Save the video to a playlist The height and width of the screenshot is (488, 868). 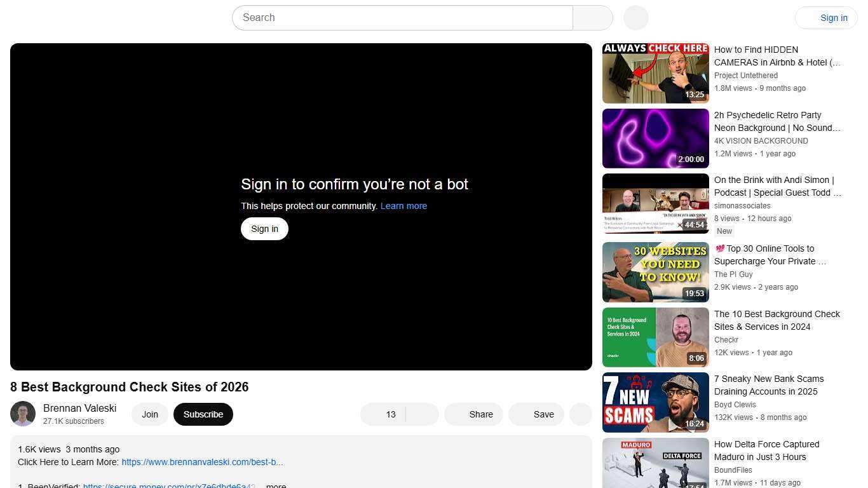pyautogui.click(x=543, y=414)
